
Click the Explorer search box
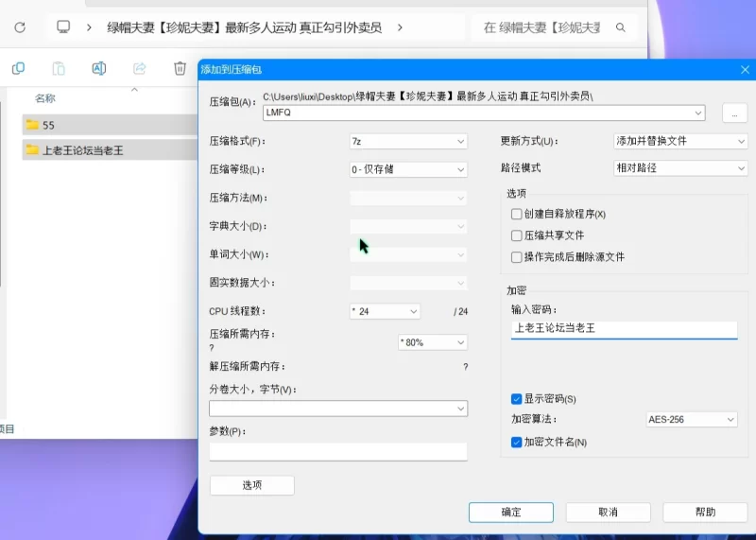pos(554,27)
